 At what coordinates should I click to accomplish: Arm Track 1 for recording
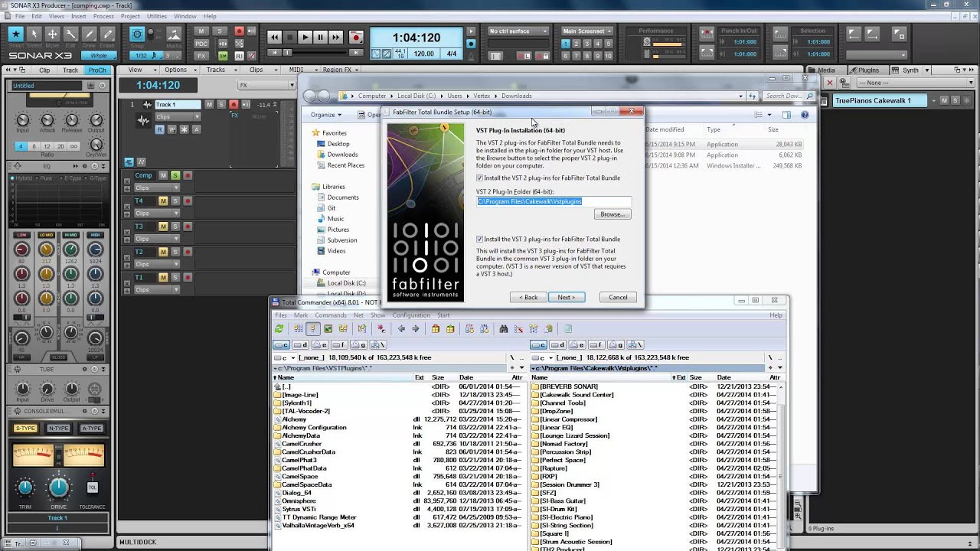pyautogui.click(x=234, y=104)
